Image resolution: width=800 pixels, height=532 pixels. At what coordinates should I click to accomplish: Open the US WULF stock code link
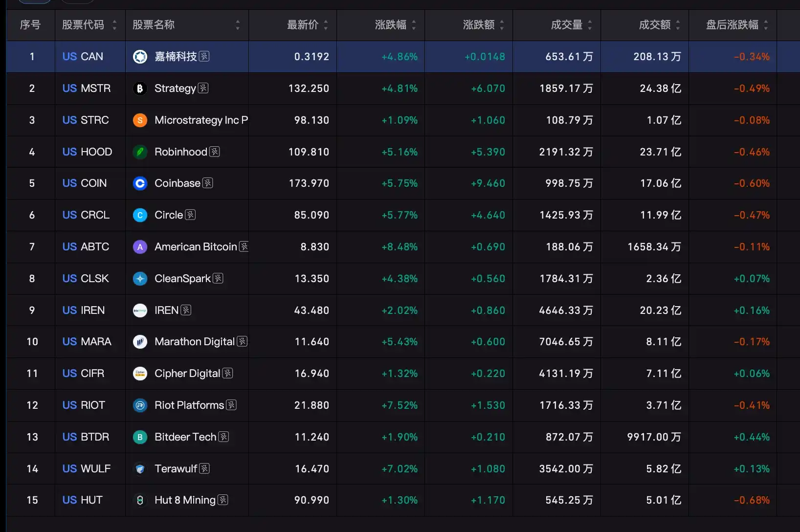(x=87, y=469)
